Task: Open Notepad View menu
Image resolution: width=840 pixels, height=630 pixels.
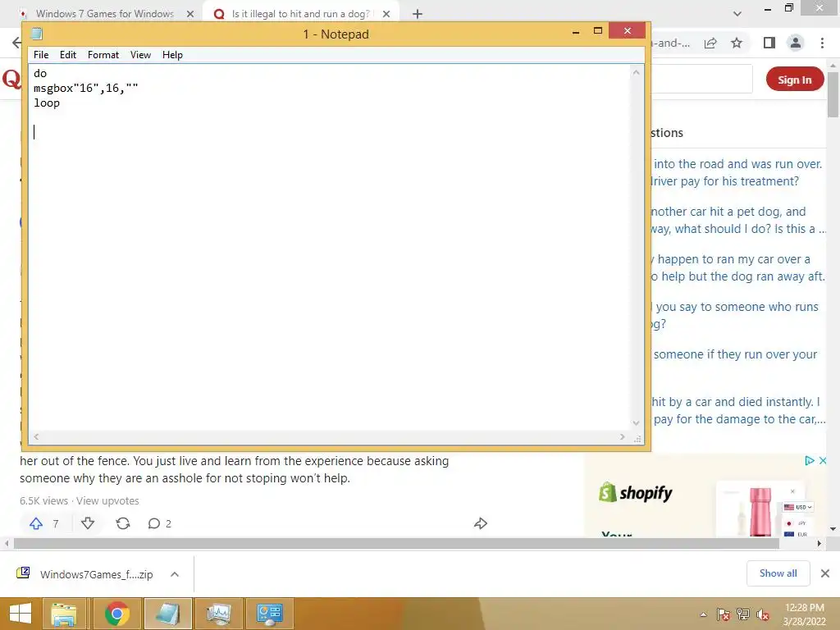Action: tap(140, 55)
